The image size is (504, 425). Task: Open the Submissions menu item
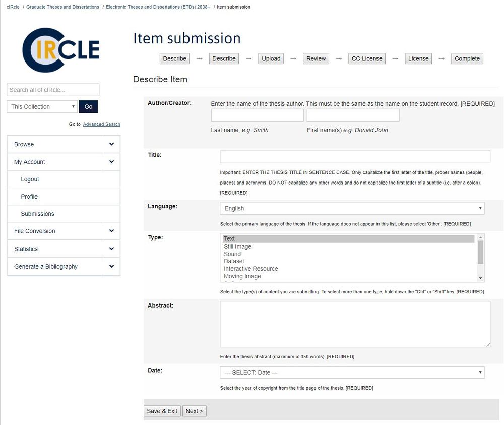click(x=38, y=214)
